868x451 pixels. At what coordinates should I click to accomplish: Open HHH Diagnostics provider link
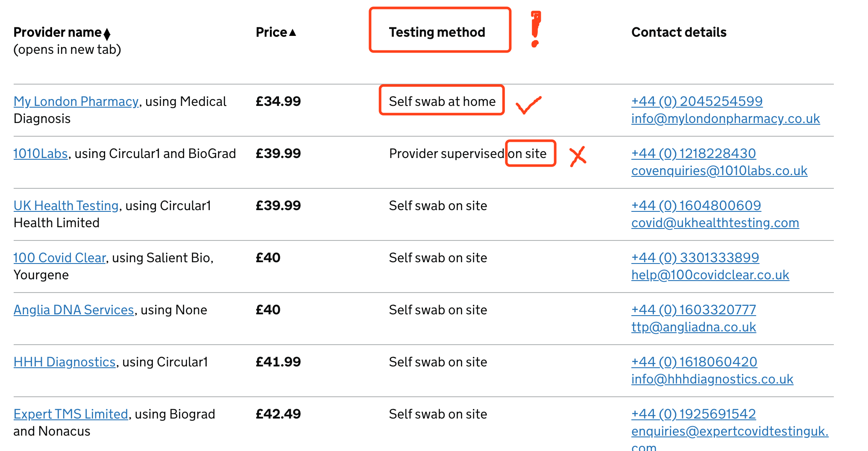click(65, 362)
